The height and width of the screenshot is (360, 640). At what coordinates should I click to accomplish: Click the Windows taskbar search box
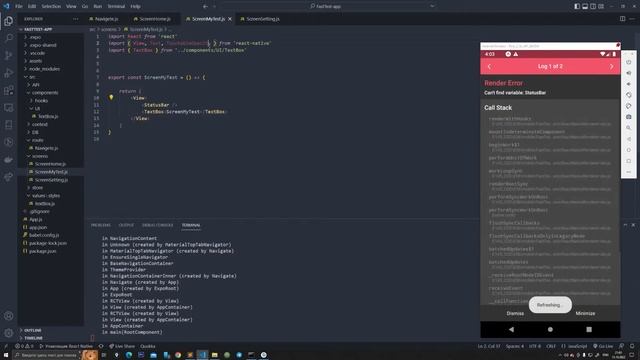pos(47,355)
